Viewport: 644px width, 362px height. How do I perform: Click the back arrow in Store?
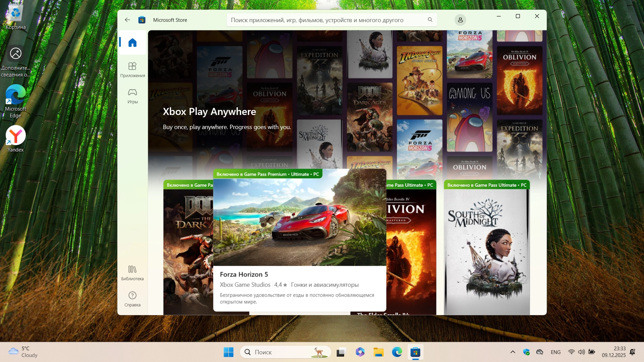[127, 20]
